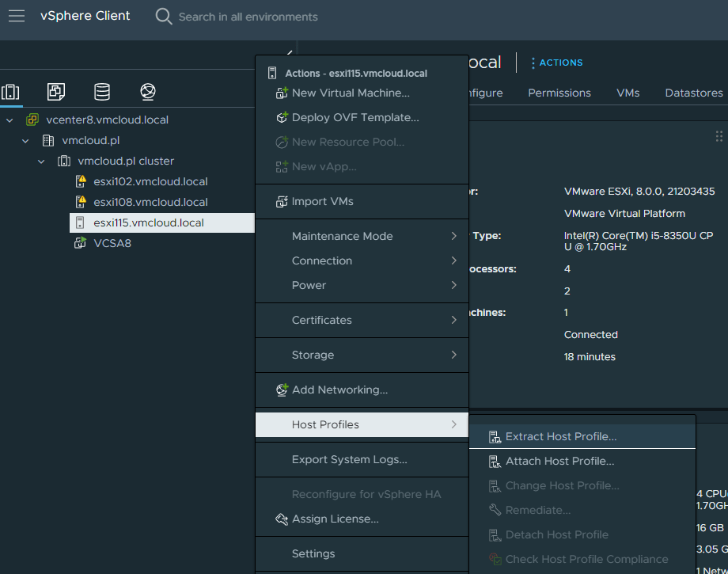The height and width of the screenshot is (574, 728).
Task: Open the Storage inventory view icon
Action: (x=102, y=92)
